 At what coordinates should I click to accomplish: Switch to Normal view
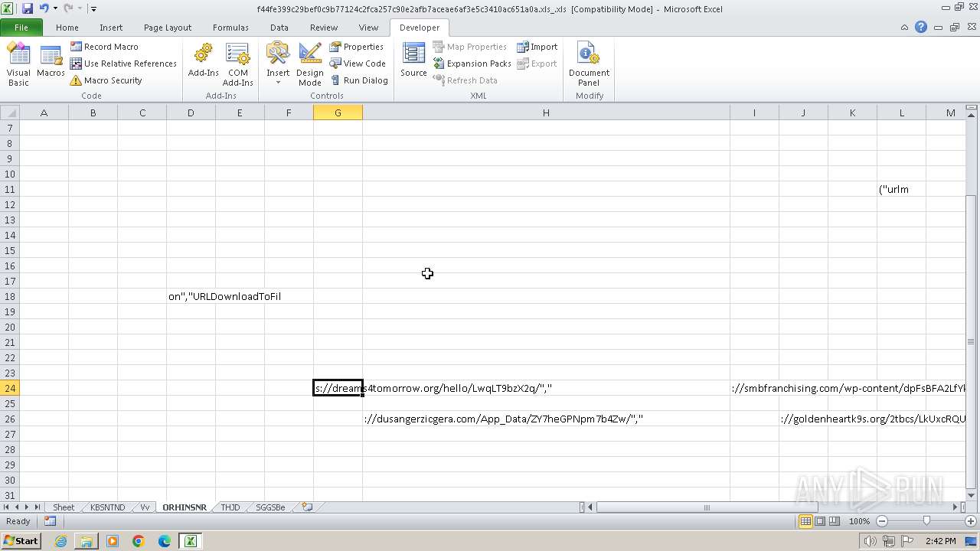pyautogui.click(x=805, y=521)
